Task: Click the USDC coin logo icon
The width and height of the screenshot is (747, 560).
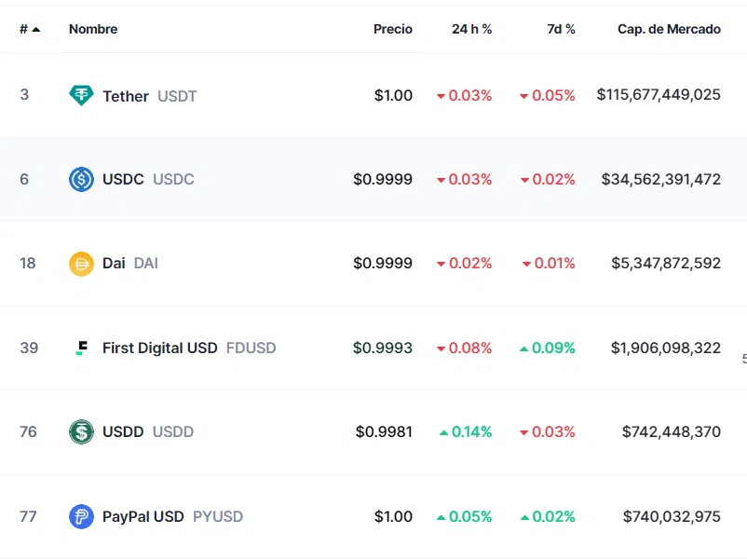Action: tap(81, 179)
